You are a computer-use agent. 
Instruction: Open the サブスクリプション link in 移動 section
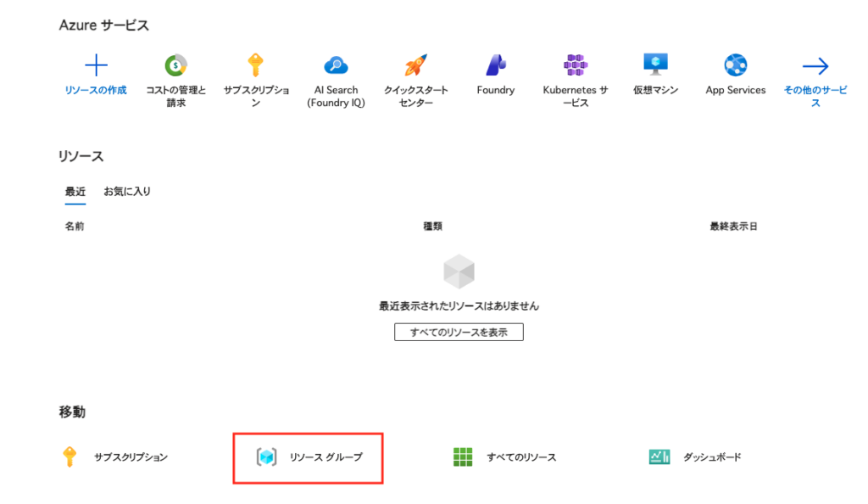click(131, 457)
